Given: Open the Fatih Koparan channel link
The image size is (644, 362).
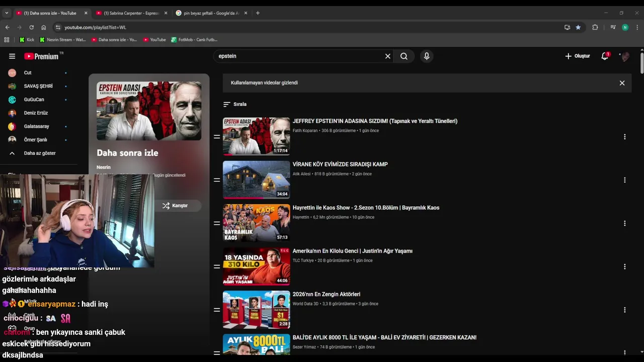Looking at the screenshot, I should click(x=305, y=131).
